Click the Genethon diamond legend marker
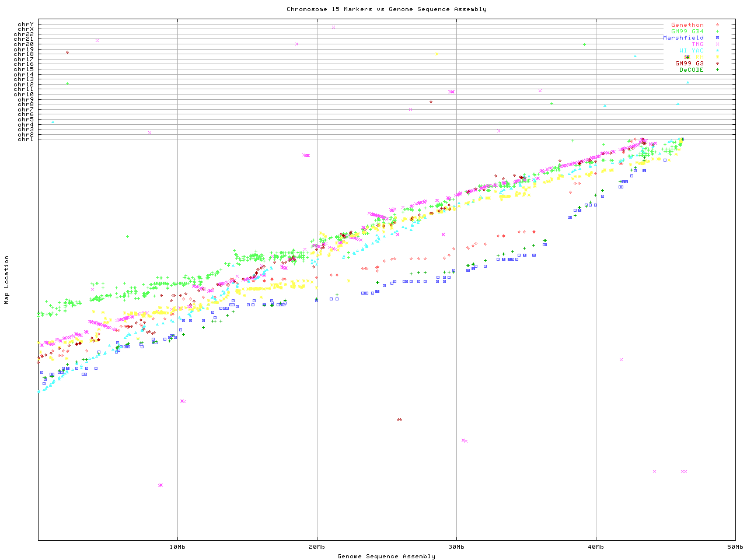 click(717, 25)
